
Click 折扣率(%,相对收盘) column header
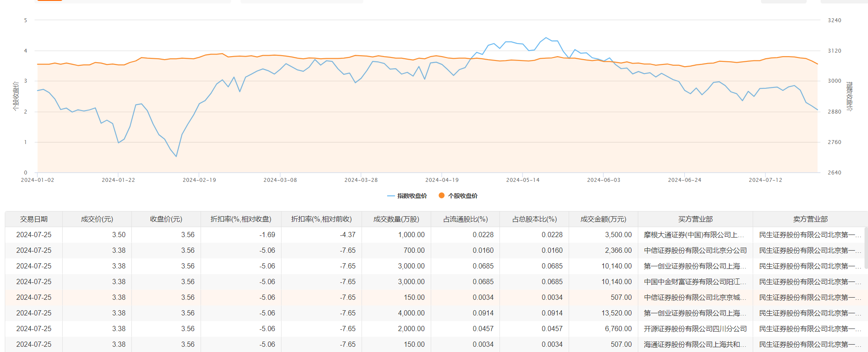[x=241, y=219]
